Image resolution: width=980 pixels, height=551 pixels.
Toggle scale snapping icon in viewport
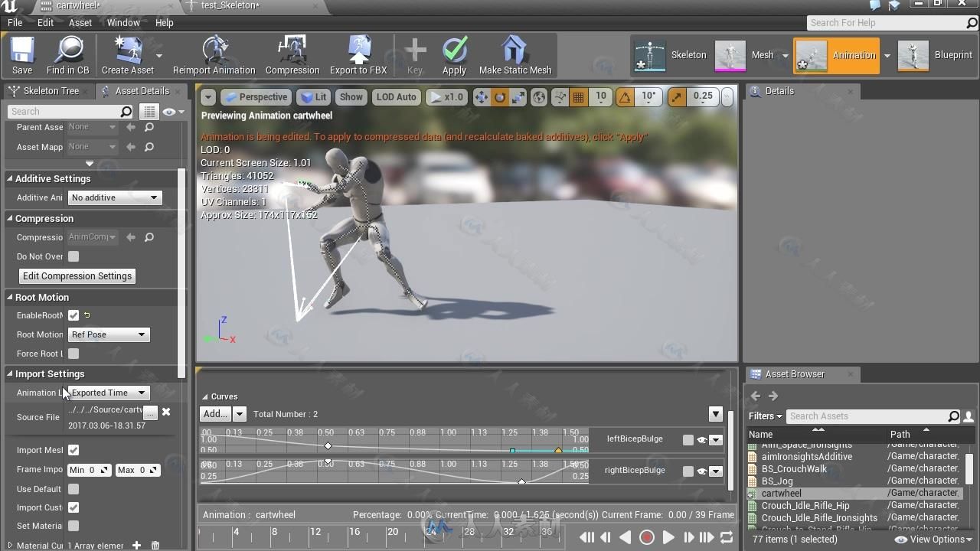tap(677, 97)
